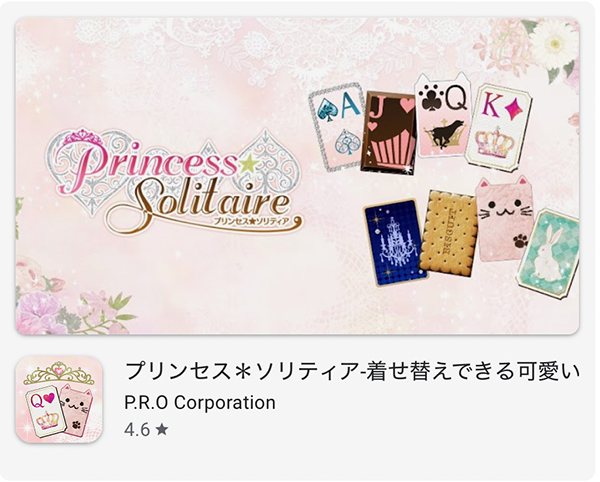Select the chocolate Jack of hearts card
The height and width of the screenshot is (482, 600).
pyautogui.click(x=389, y=134)
